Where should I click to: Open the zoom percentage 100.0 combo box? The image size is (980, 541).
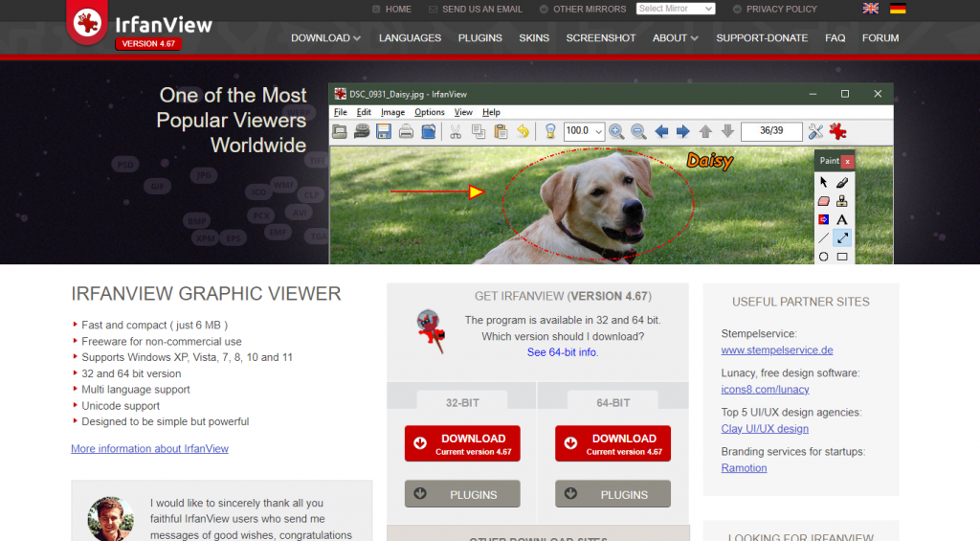tap(584, 131)
